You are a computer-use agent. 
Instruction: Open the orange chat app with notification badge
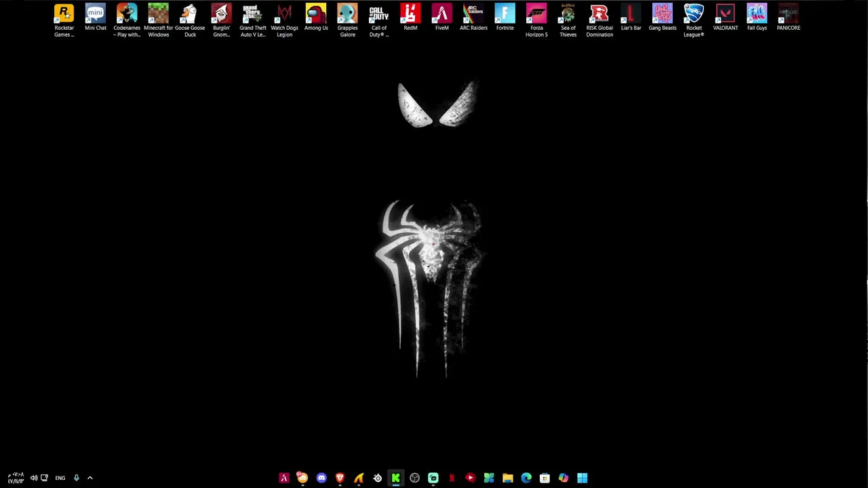(302, 478)
